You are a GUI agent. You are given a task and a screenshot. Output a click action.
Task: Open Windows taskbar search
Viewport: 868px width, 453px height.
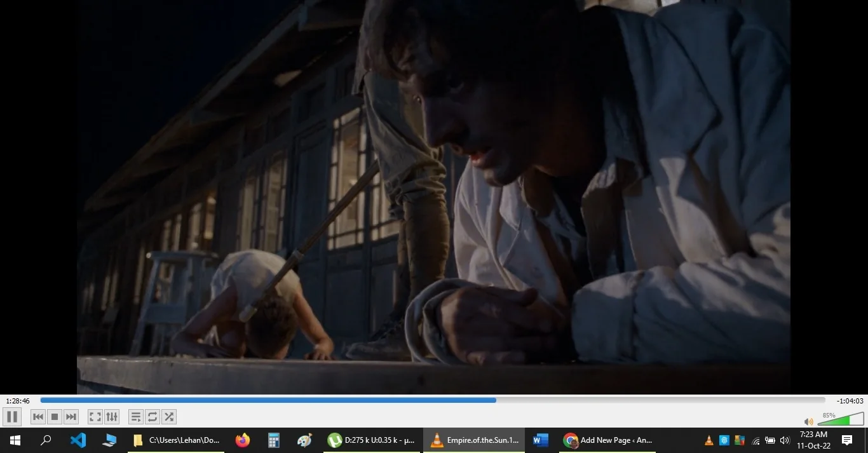[46, 440]
